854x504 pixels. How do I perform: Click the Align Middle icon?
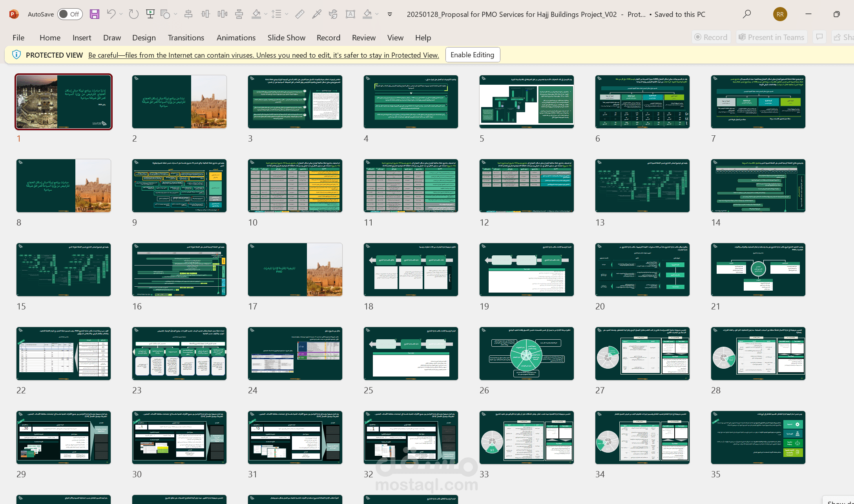pos(206,14)
